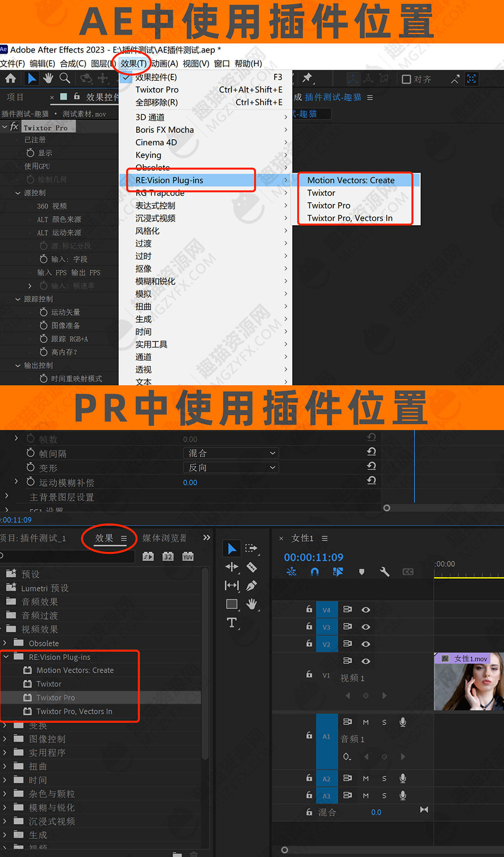This screenshot has height=857, width=504.
Task: Select the After Effects Puppet Pin tool
Action: point(307,79)
